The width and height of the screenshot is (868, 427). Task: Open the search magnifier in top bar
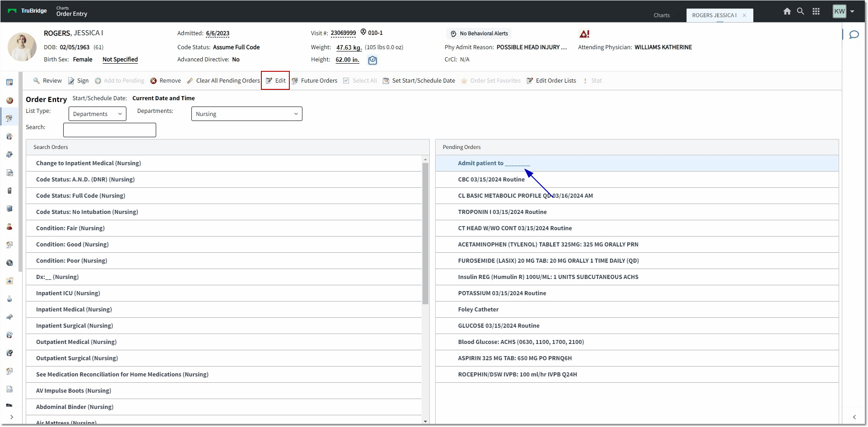[800, 11]
